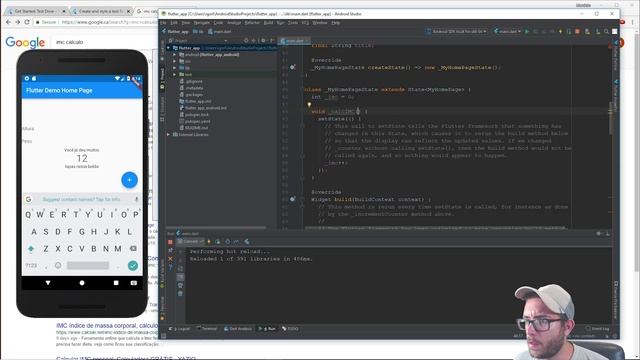Select the first Chrome tab

pyautogui.click(x=36, y=11)
